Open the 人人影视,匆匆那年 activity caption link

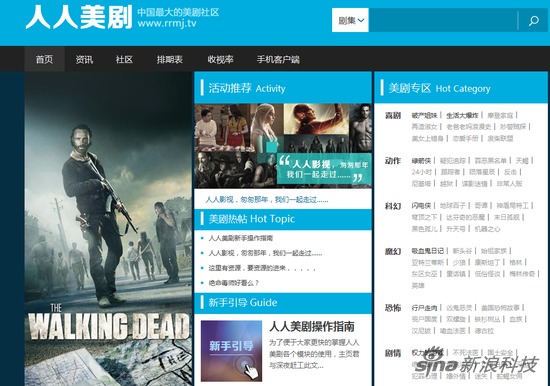267,200
